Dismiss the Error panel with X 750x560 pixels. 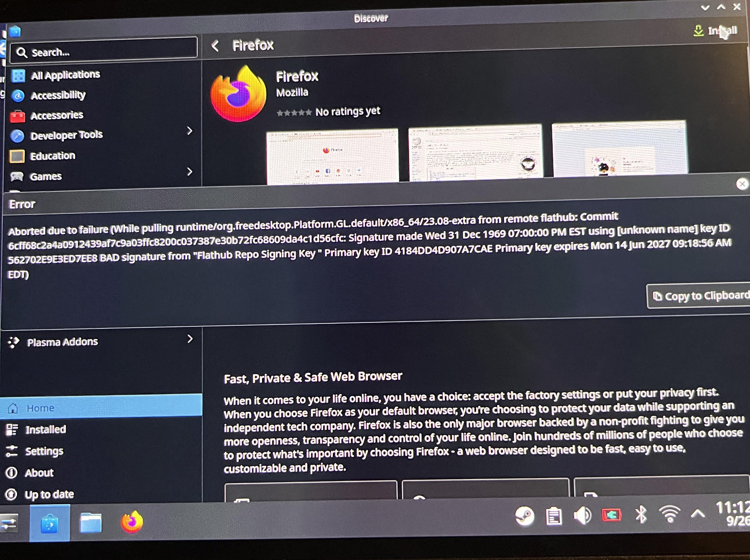(742, 184)
